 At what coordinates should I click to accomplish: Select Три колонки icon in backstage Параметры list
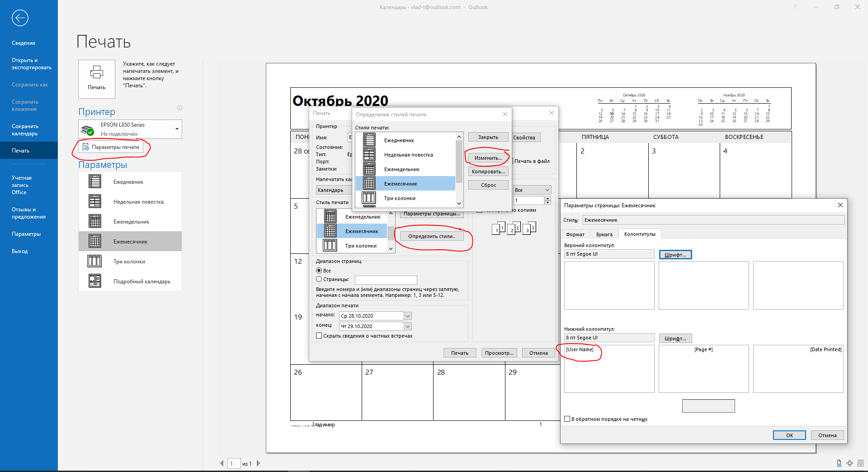point(94,261)
